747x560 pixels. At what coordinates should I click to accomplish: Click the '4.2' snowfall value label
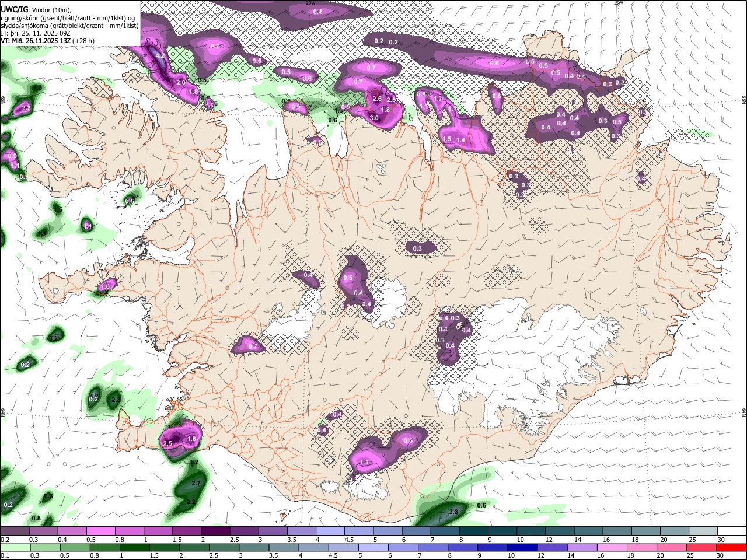pyautogui.click(x=160, y=56)
